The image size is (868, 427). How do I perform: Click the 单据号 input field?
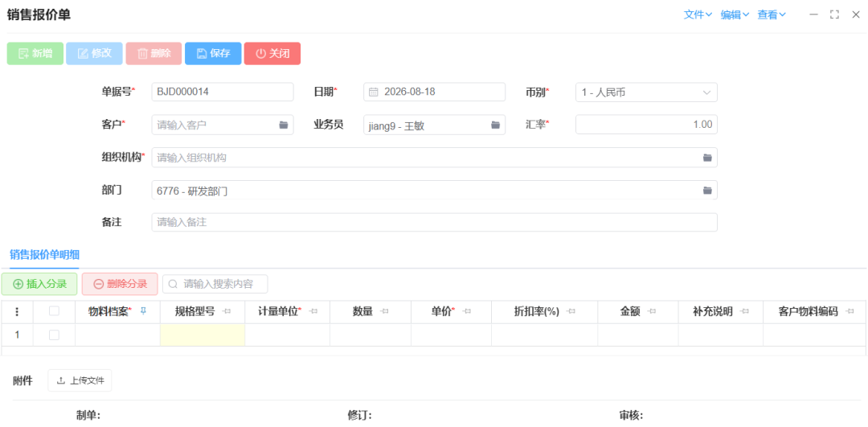[223, 92]
